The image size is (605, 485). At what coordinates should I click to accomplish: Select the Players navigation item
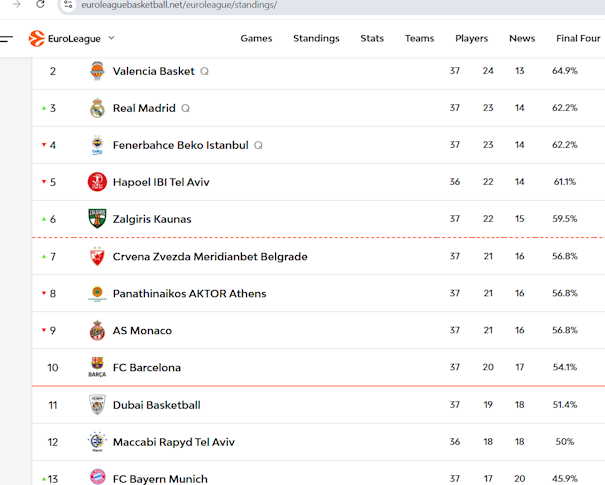pos(471,39)
